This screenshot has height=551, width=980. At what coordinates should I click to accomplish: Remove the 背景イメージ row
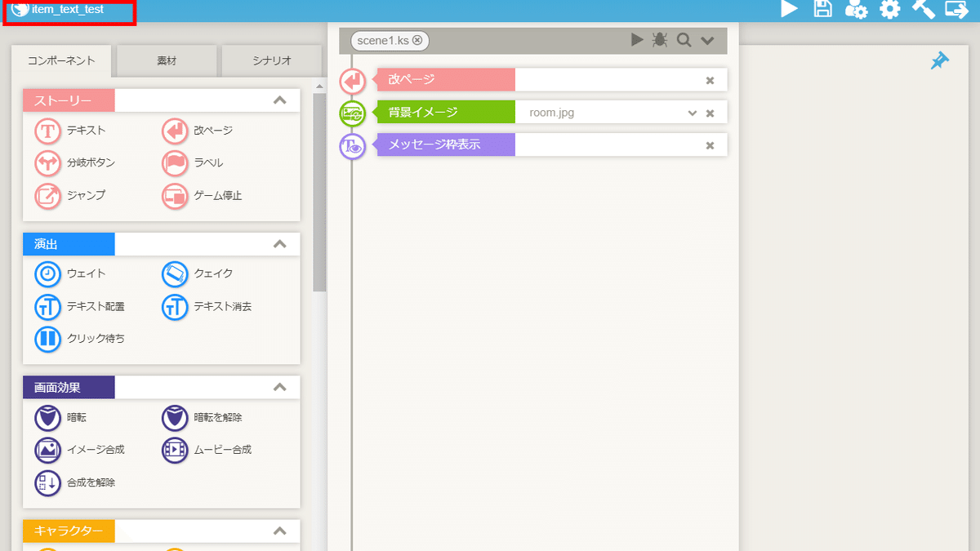click(710, 113)
